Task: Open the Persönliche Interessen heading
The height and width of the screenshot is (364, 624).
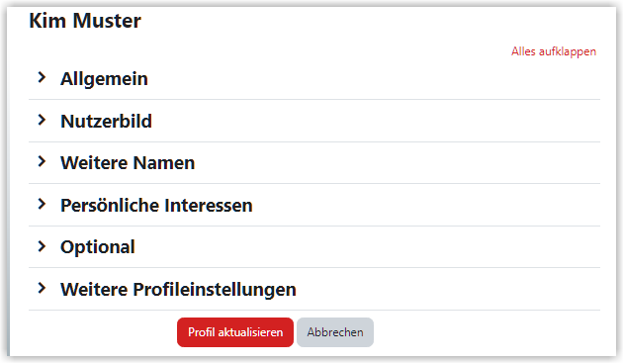Action: pyautogui.click(x=156, y=206)
